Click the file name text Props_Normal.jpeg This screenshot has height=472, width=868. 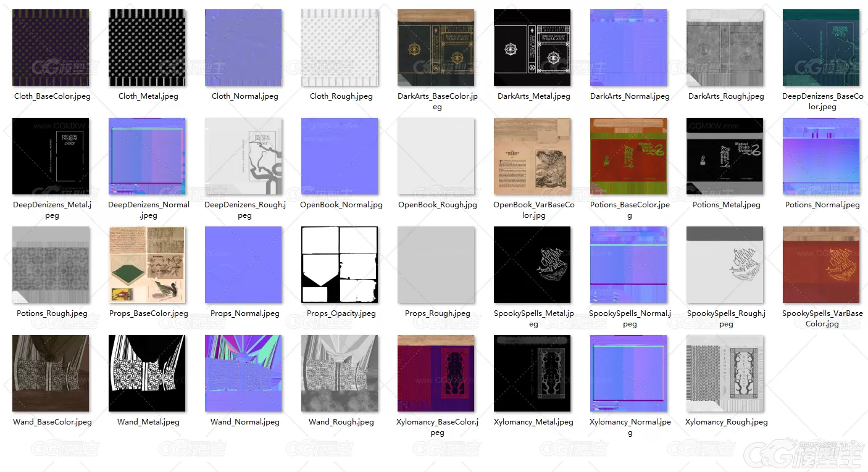click(245, 313)
